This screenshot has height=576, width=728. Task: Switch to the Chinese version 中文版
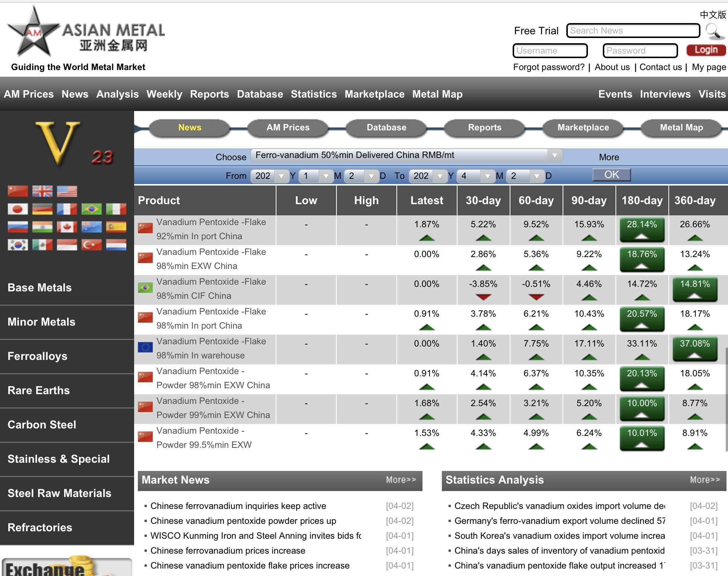[x=713, y=15]
